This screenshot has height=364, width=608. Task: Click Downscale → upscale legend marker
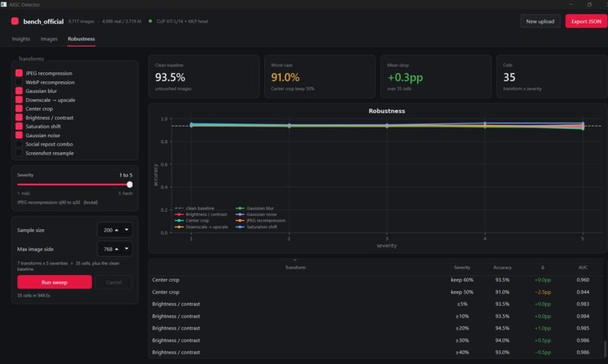pos(179,227)
